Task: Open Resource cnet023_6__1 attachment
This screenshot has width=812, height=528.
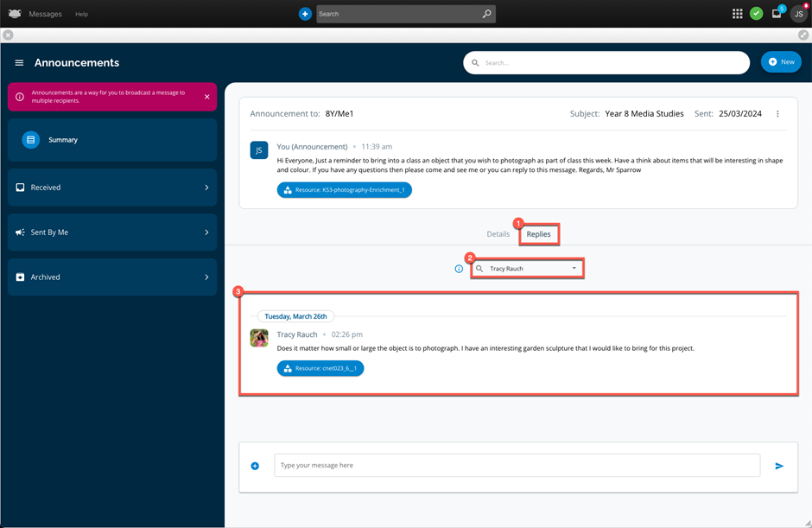Action: point(320,368)
